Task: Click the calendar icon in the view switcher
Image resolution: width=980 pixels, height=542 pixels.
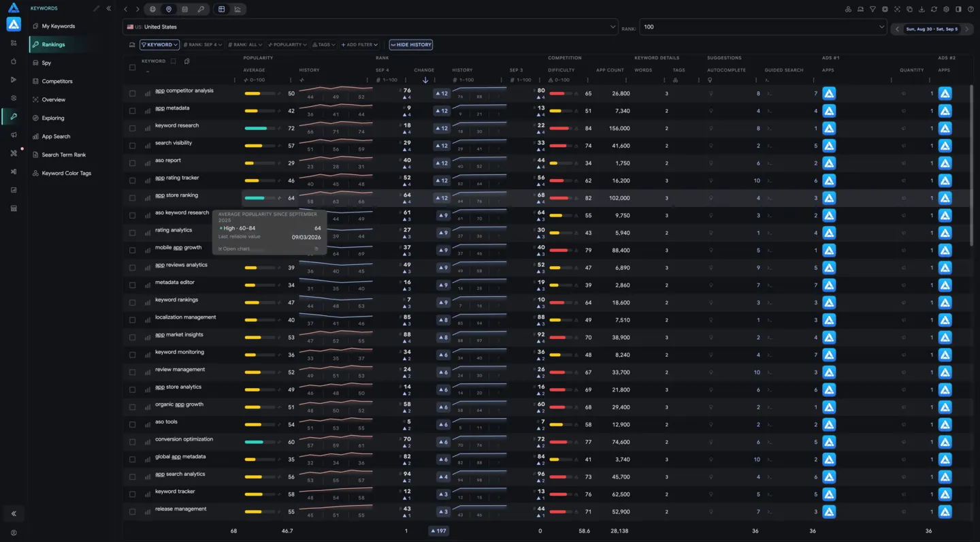Action: point(184,10)
